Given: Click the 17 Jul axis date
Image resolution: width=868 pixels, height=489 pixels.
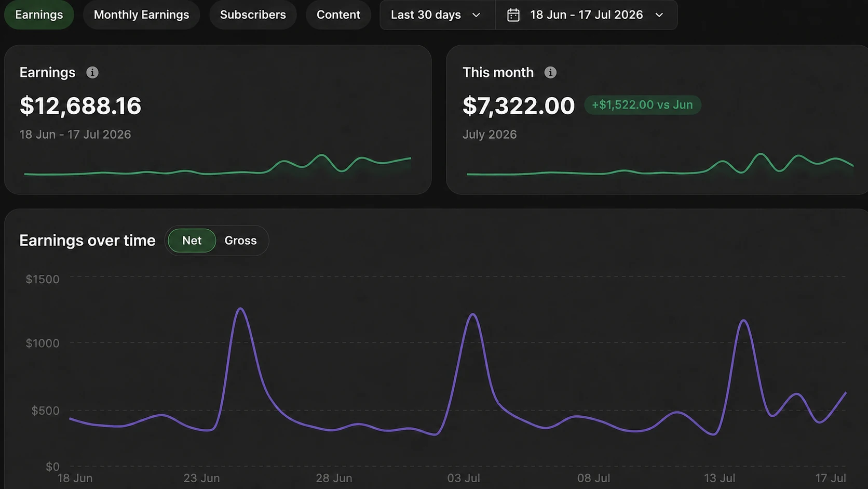Looking at the screenshot, I should (x=831, y=479).
